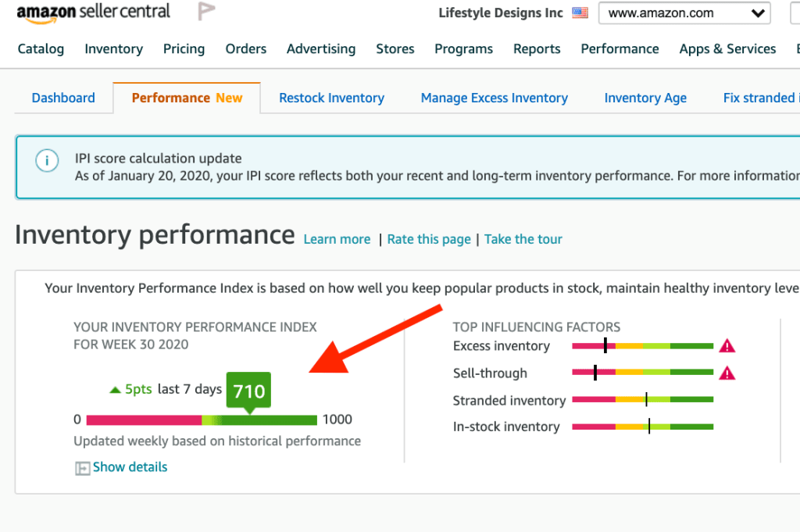Click the Excess inventory warning triangle
This screenshot has height=532, width=800.
pyautogui.click(x=727, y=346)
